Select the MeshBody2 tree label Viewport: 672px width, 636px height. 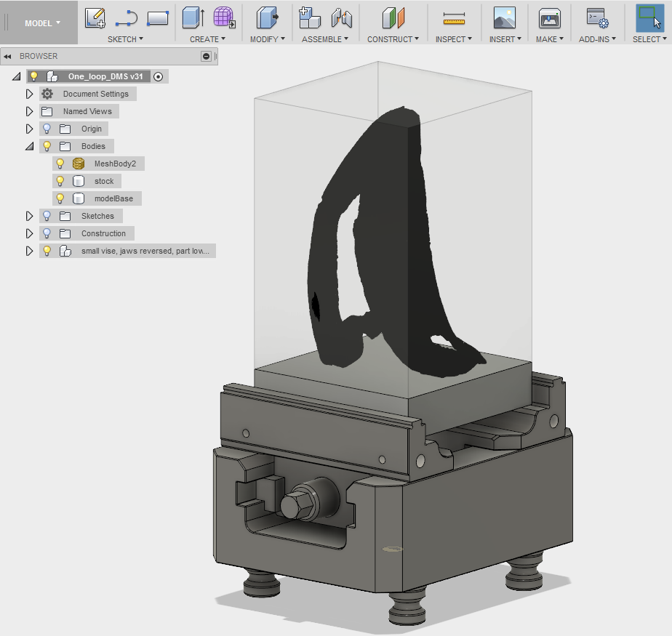pyautogui.click(x=115, y=164)
